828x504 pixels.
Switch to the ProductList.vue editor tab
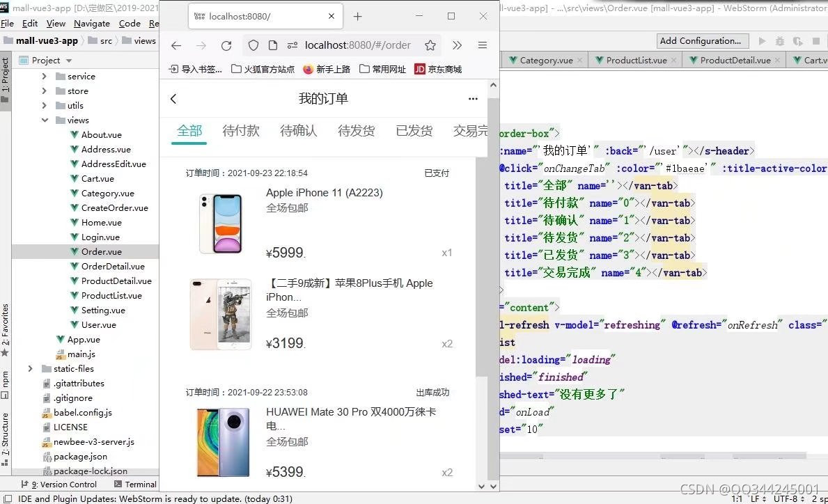tap(636, 60)
